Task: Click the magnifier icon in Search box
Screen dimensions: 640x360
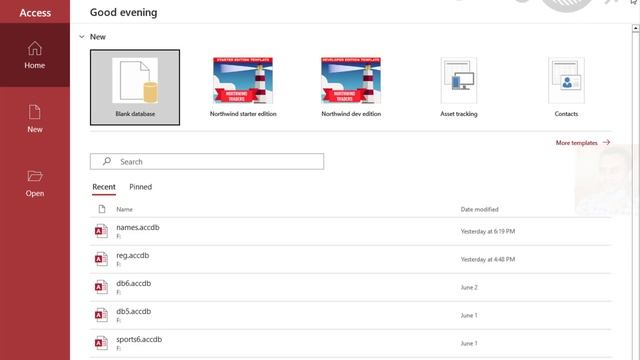Action: (x=107, y=161)
